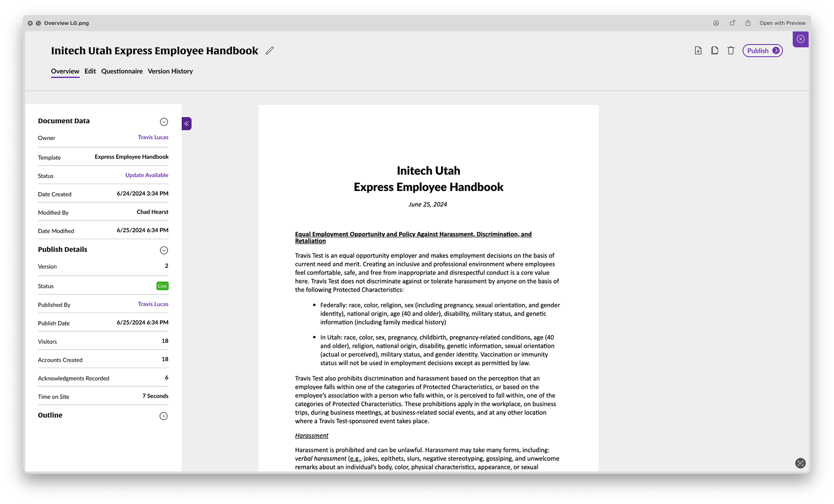
Task: Open the Questionnaire tab
Action: point(122,71)
